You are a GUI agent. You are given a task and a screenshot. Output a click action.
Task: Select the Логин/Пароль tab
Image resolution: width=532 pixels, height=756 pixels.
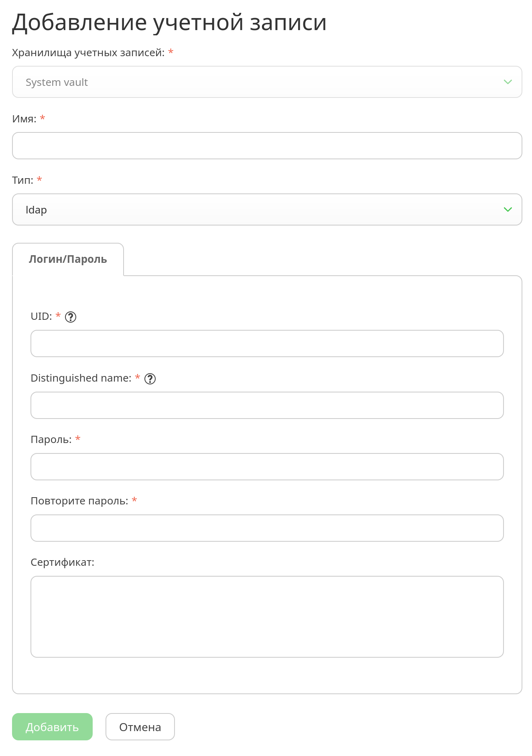(68, 259)
